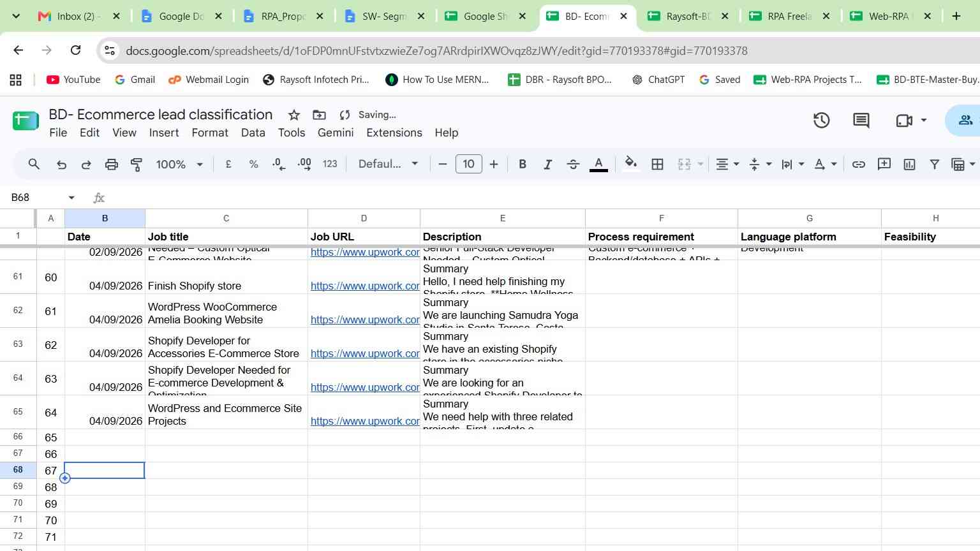The height and width of the screenshot is (551, 980).
Task: Click the font size input field
Action: (x=468, y=165)
